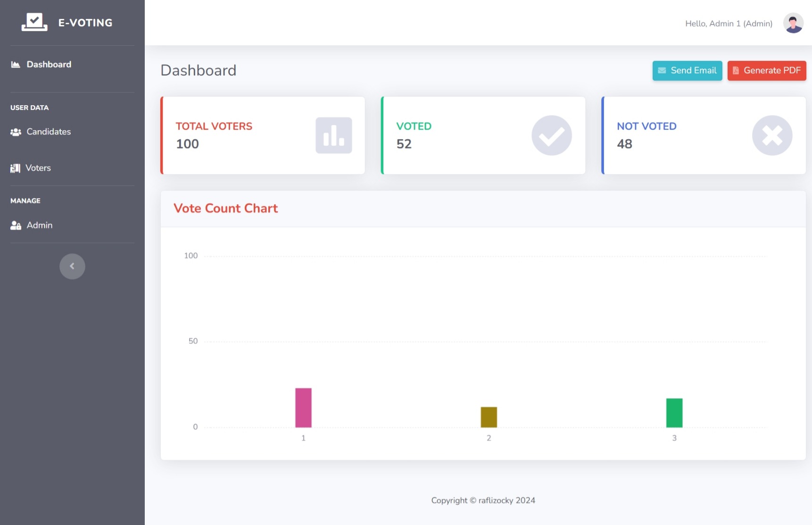Viewport: 812px width, 525px height.
Task: Collapse the sidebar with the chevron toggle
Action: [72, 267]
